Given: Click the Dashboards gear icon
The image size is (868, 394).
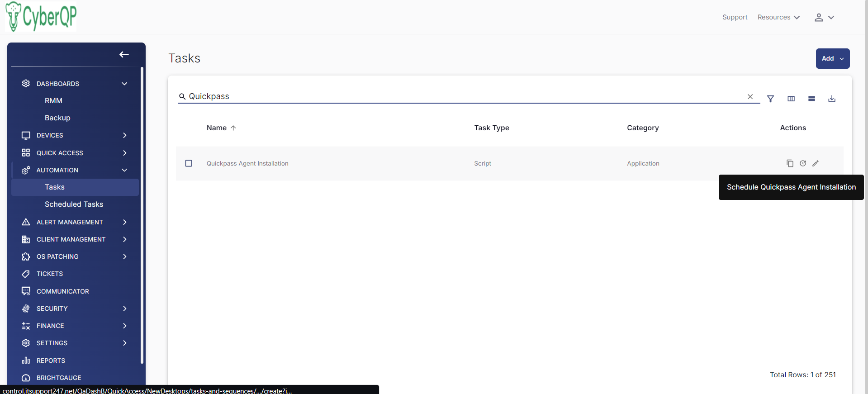Looking at the screenshot, I should click(x=26, y=83).
